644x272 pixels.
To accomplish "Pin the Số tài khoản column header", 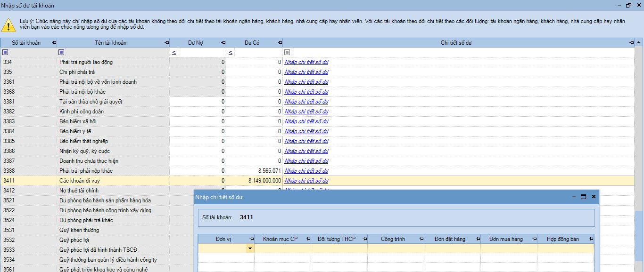I will click(x=53, y=43).
